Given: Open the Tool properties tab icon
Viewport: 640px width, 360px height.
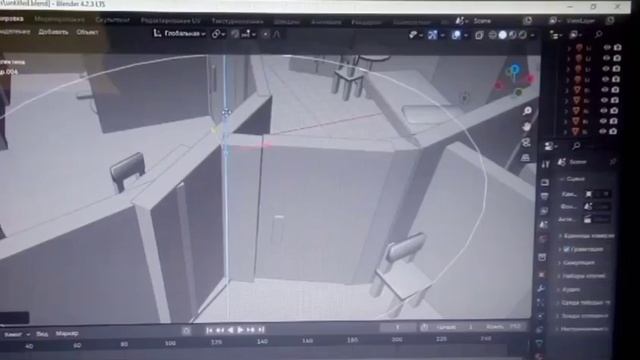Looking at the screenshot, I should (545, 164).
